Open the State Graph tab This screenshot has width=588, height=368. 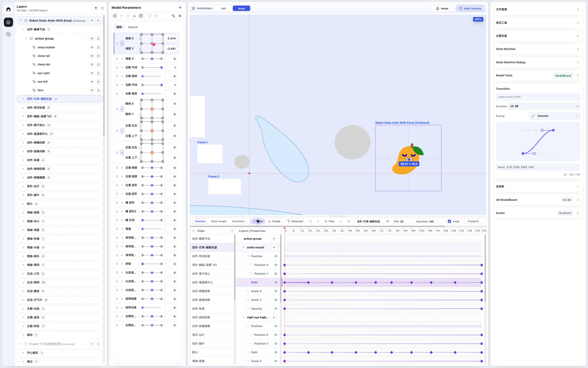coord(219,221)
